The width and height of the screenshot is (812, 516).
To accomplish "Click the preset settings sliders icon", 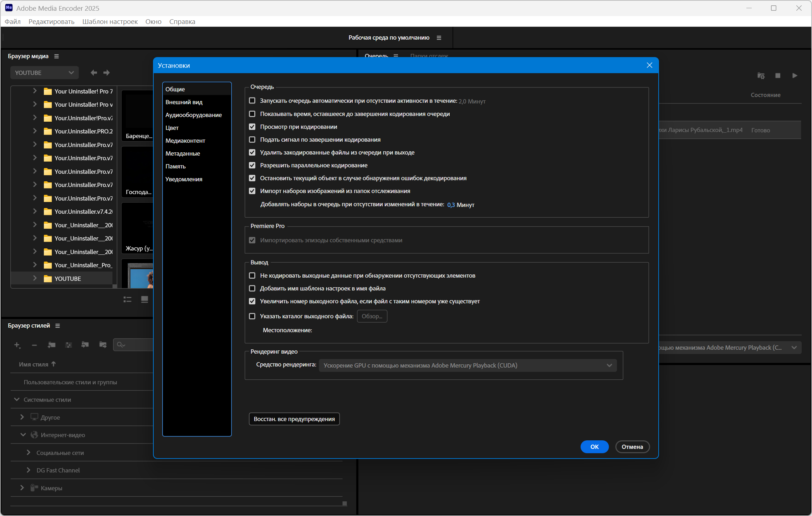I will pyautogui.click(x=68, y=345).
